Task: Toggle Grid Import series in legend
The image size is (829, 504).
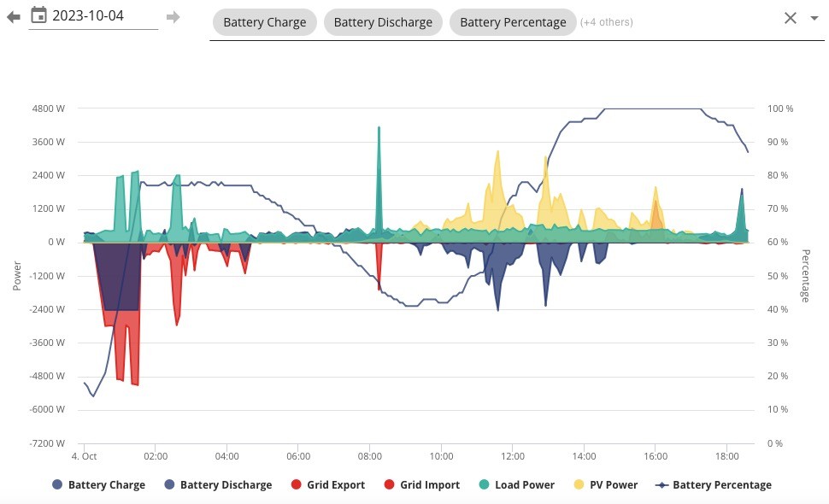Action: [x=422, y=484]
